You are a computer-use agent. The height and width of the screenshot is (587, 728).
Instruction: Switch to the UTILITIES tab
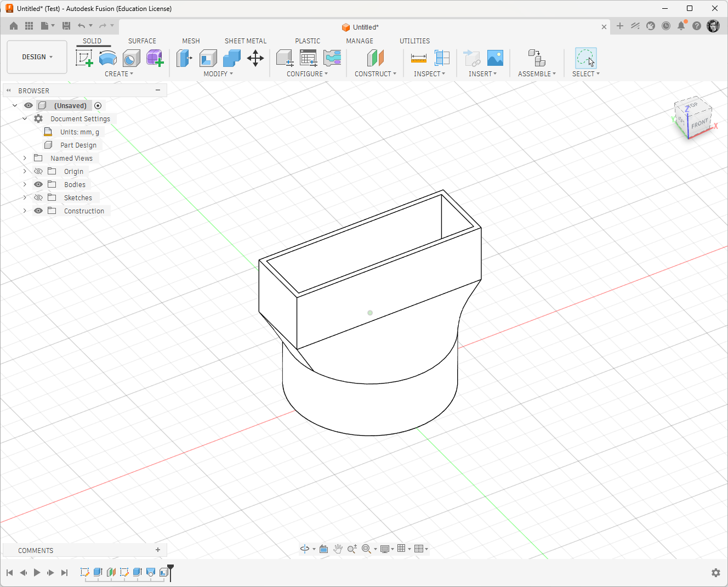coord(414,41)
